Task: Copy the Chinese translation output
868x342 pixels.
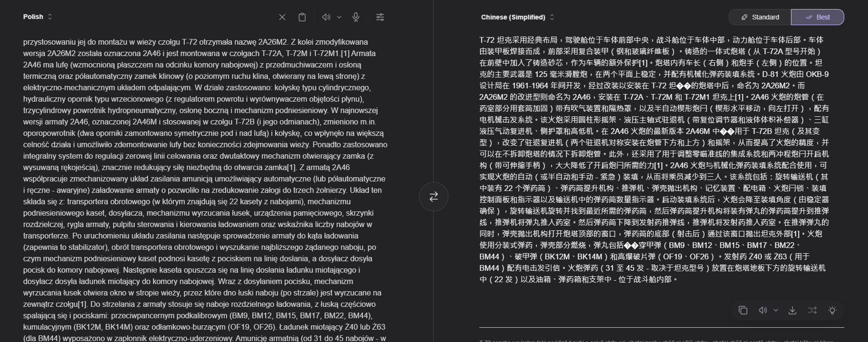Action: click(743, 310)
